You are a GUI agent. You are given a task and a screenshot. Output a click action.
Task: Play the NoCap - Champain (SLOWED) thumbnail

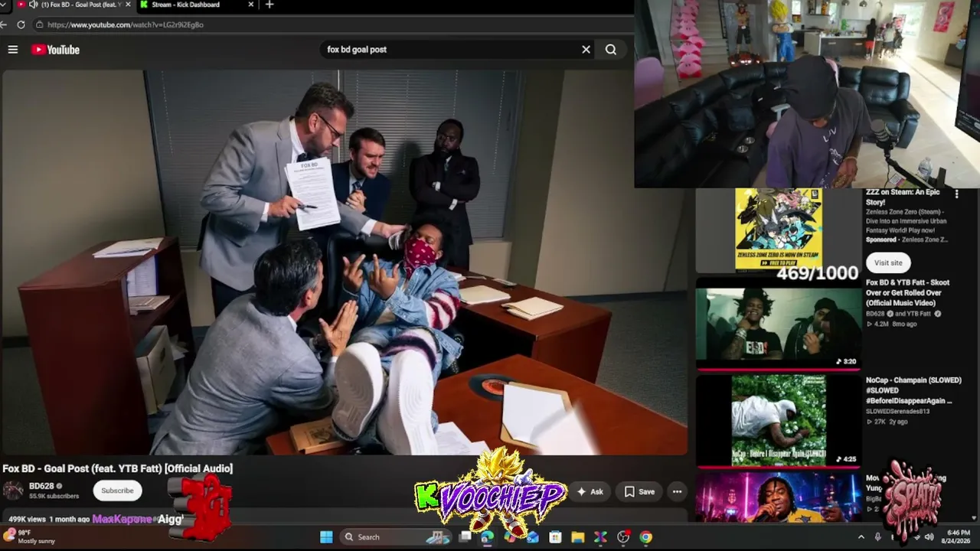point(779,420)
